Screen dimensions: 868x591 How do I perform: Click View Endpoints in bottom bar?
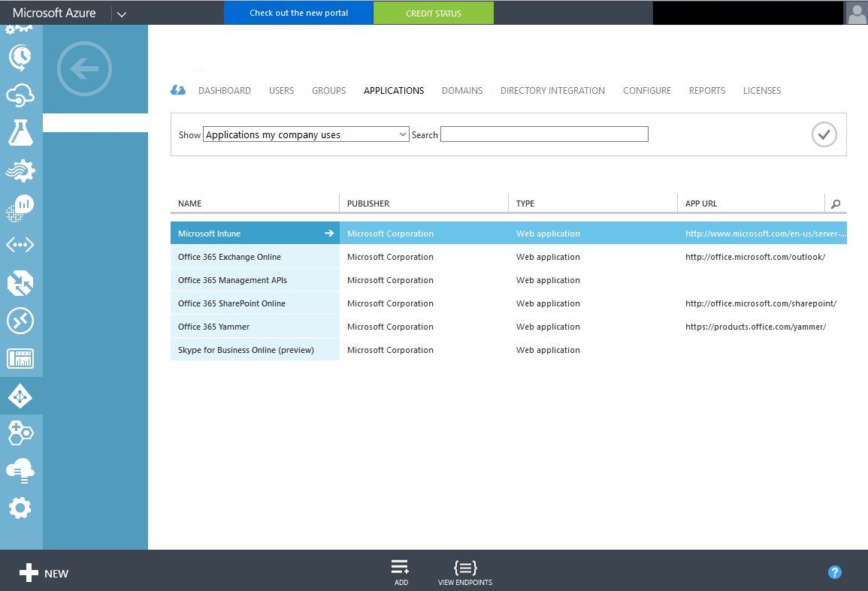pyautogui.click(x=465, y=572)
